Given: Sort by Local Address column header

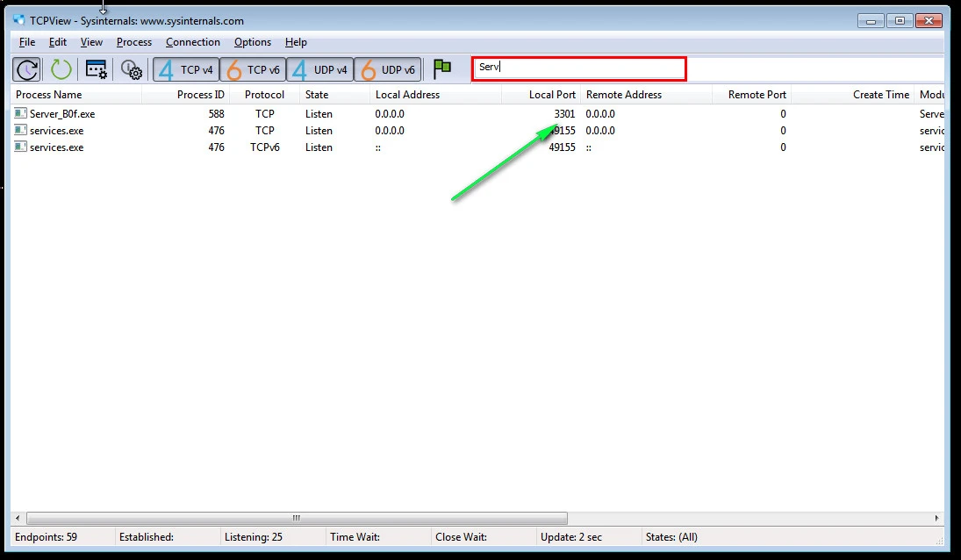Looking at the screenshot, I should point(436,95).
